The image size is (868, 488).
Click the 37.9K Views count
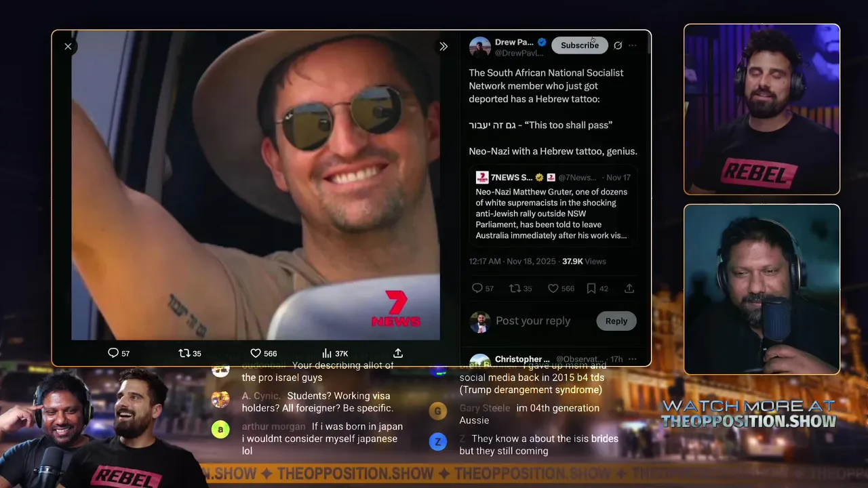click(x=584, y=261)
